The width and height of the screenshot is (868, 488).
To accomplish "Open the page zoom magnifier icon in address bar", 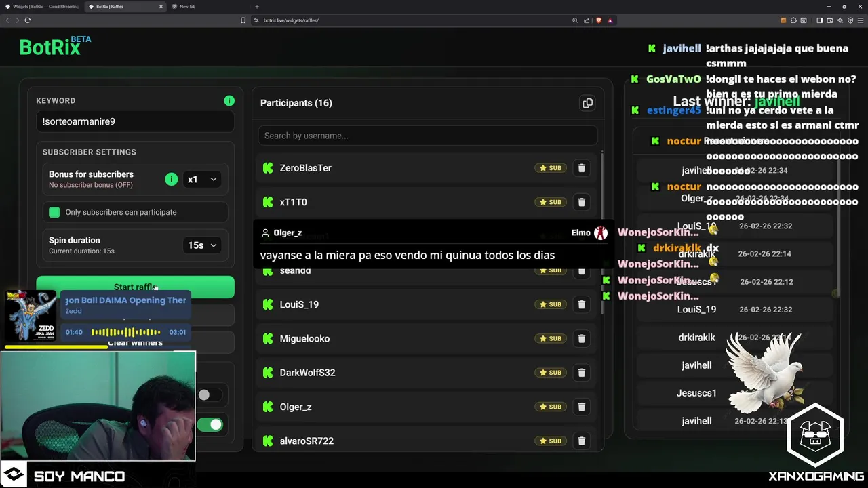I will pos(575,20).
